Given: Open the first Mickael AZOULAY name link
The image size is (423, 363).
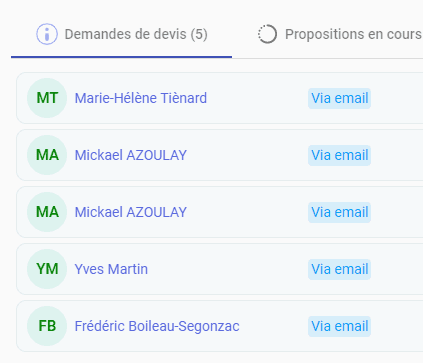Looking at the screenshot, I should (x=131, y=155).
